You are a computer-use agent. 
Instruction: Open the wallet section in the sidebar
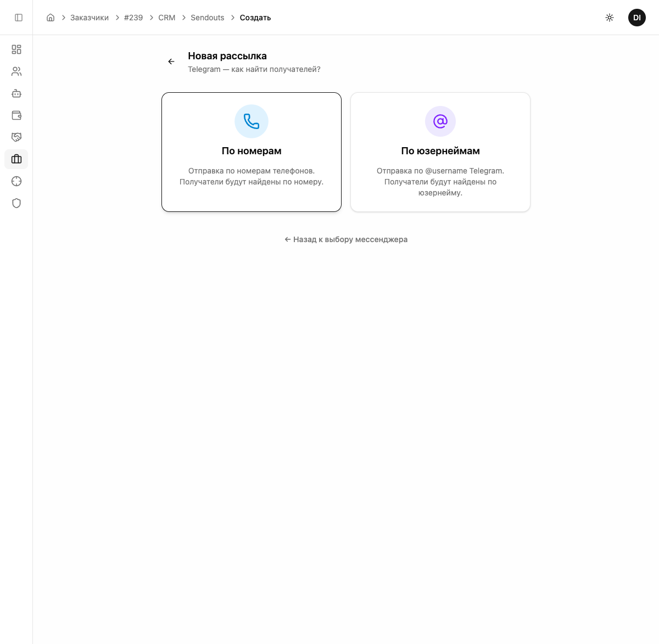[x=16, y=115]
